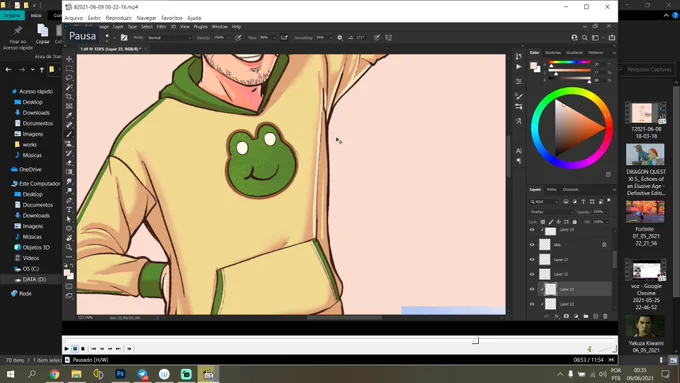
Task: Select the History Brush tool
Action: (x=69, y=153)
